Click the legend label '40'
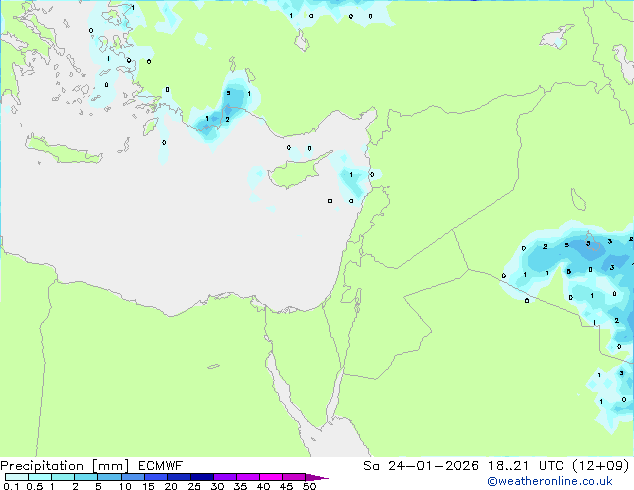 [x=263, y=486]
